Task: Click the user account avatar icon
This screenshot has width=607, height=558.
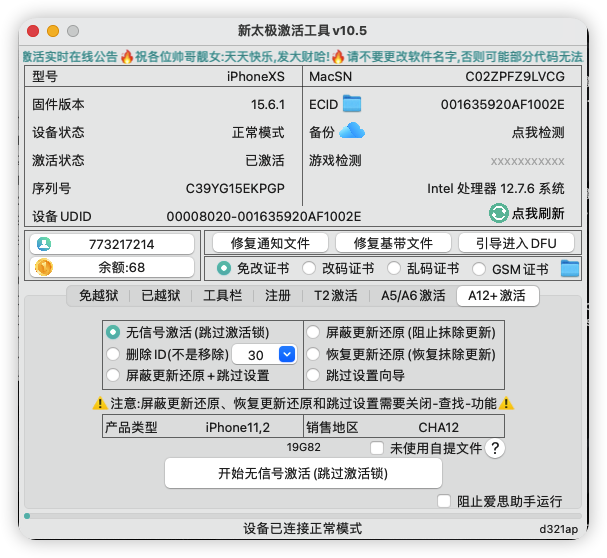Action: 44,244
